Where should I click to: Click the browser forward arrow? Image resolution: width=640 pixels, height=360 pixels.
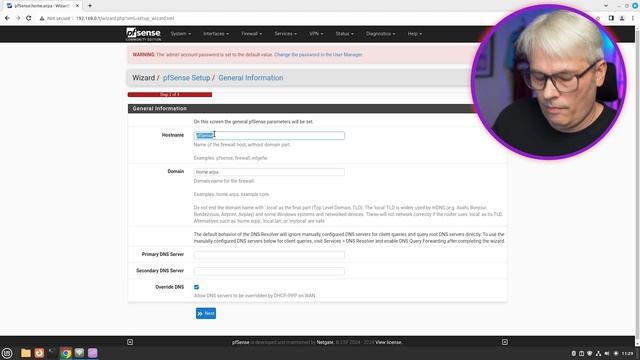click(18, 18)
